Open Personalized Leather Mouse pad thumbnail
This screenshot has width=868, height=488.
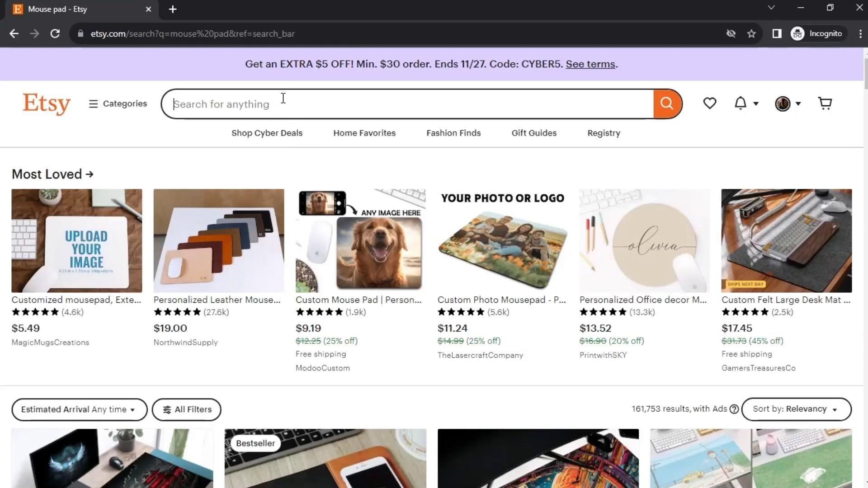pyautogui.click(x=219, y=240)
